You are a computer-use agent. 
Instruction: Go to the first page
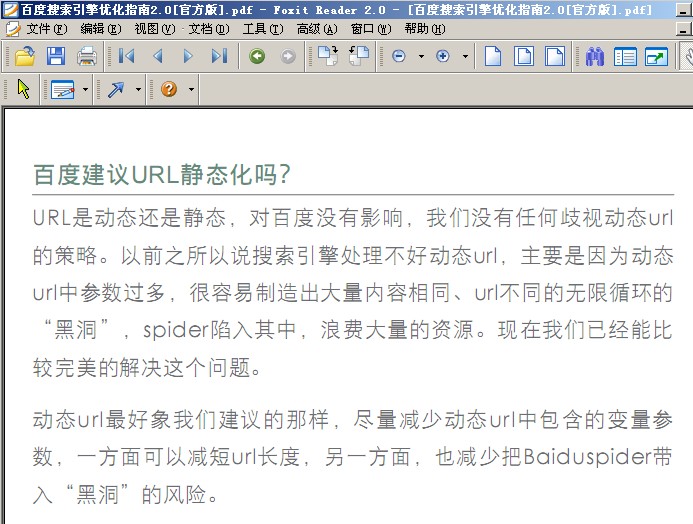pyautogui.click(x=126, y=56)
